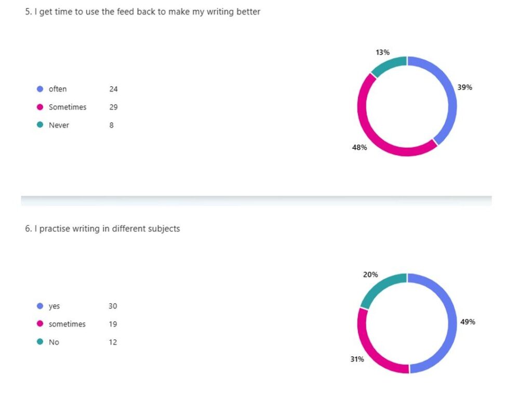Click the 49% blue donut segment
The width and height of the screenshot is (532, 401).
[x=453, y=322]
